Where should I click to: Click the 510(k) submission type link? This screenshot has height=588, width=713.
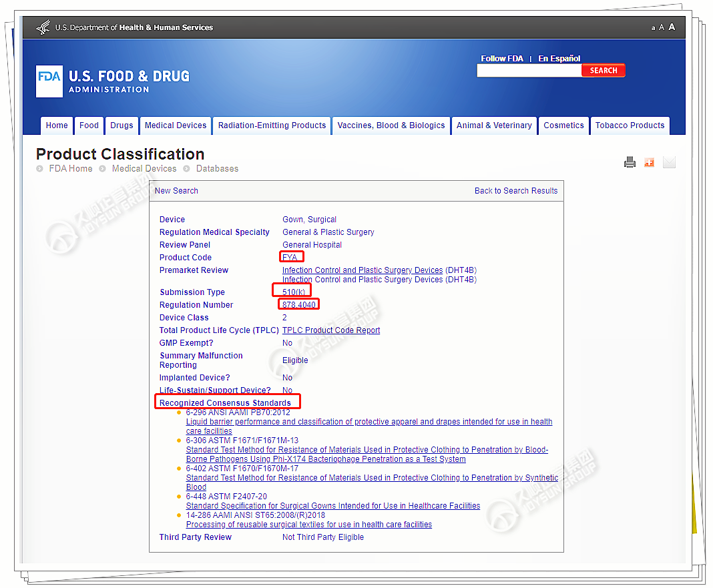point(294,292)
